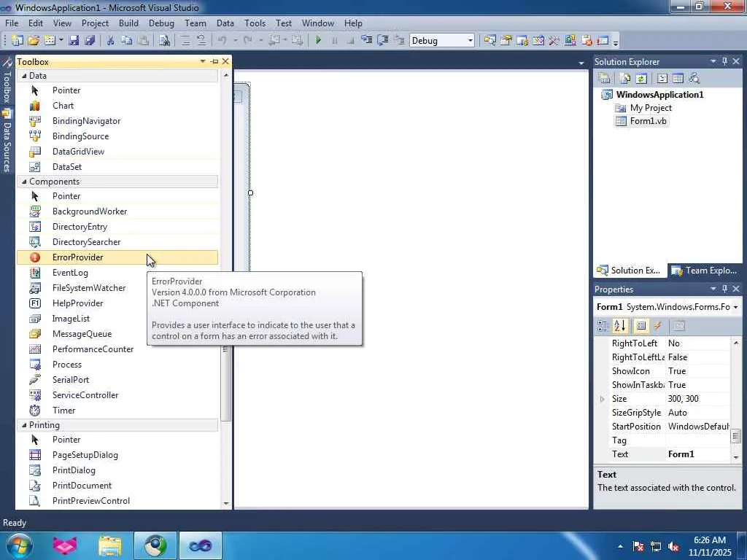The image size is (747, 560).
Task: Select Form1.vb in Solution Explorer
Action: 648,121
